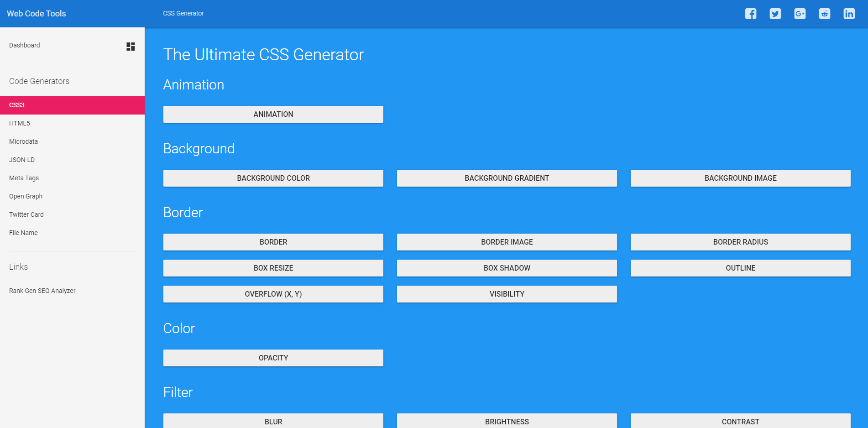Open the Facebook social icon
This screenshot has width=868, height=428.
[x=751, y=14]
